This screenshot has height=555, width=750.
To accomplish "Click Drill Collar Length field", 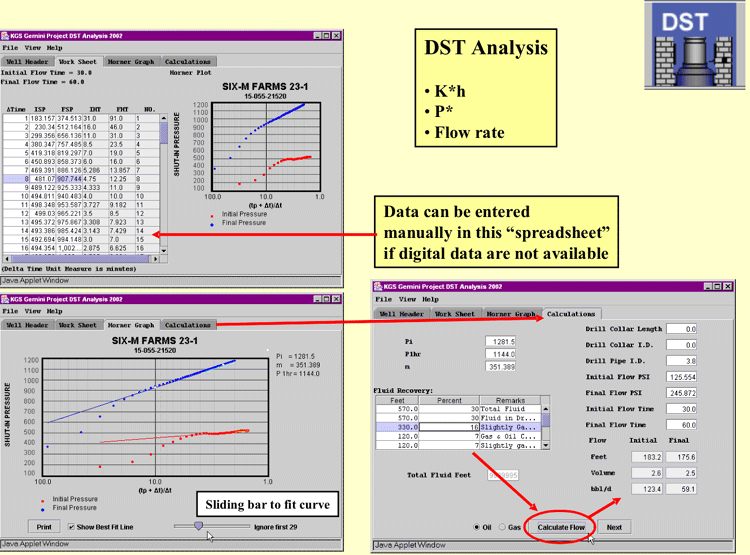I will tap(682, 329).
